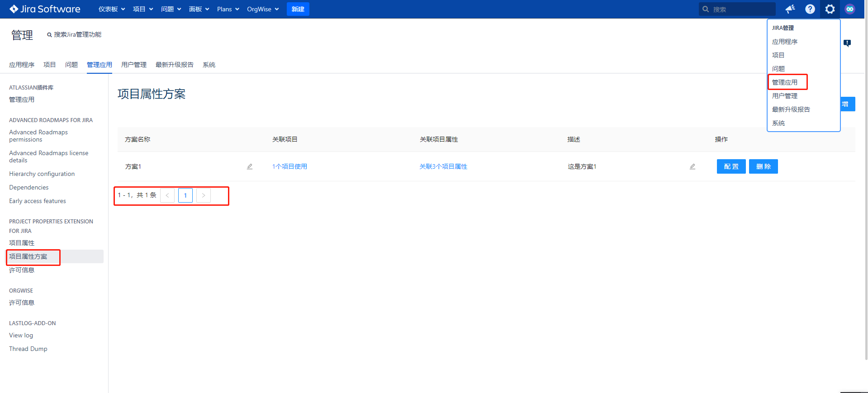Expand the Plans dropdown menu
This screenshot has height=393, width=868.
click(228, 9)
